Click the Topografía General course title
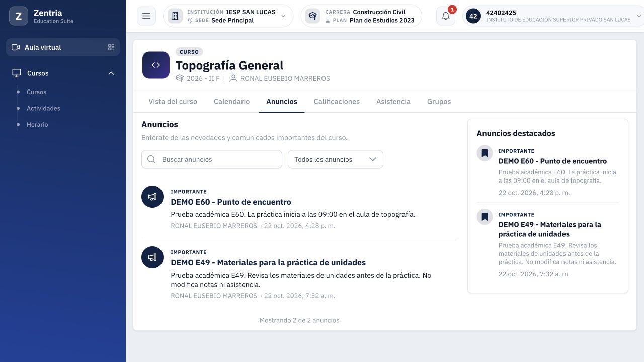Viewport: 644px width, 362px height. [x=229, y=65]
